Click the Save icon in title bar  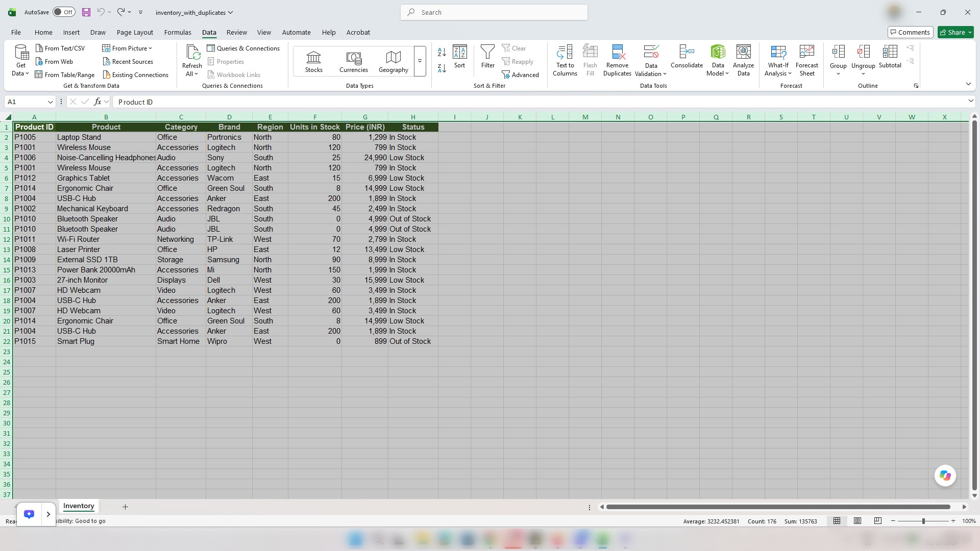coord(86,12)
